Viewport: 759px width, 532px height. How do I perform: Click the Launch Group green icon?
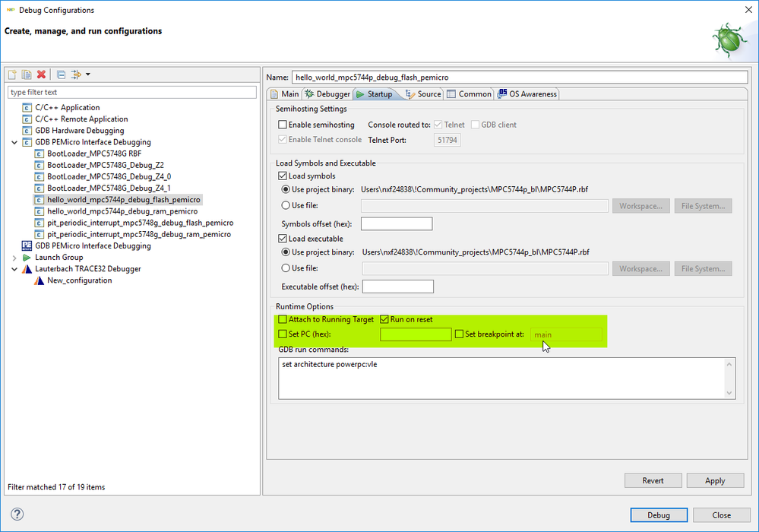(x=27, y=258)
